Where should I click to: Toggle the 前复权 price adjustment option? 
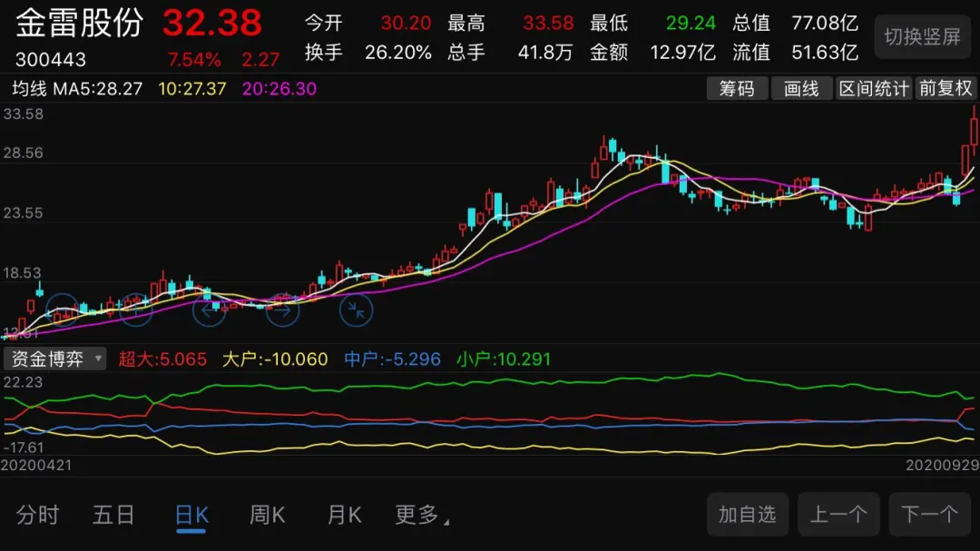[x=946, y=88]
